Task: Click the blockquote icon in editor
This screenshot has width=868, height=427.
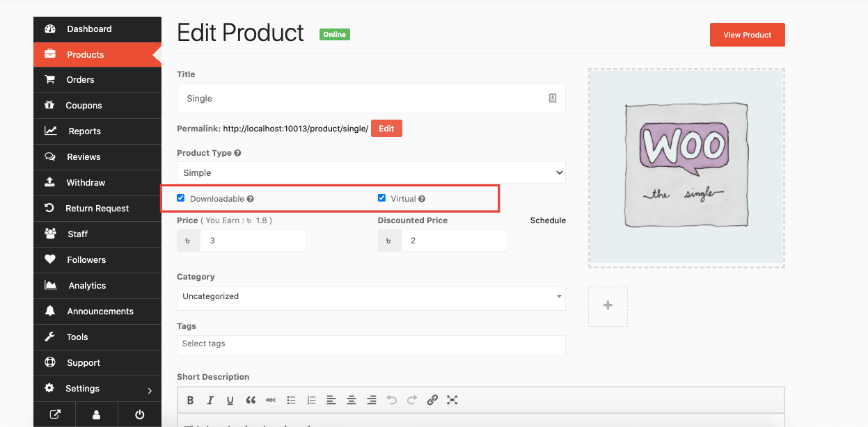Action: [251, 400]
